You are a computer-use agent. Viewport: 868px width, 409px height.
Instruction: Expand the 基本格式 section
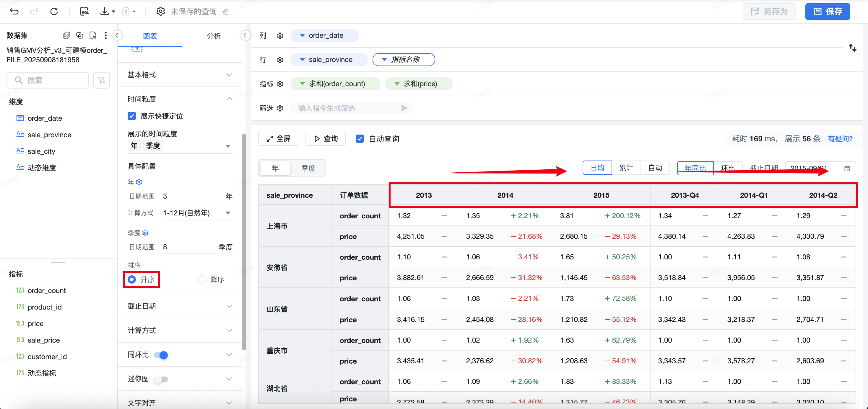coord(180,75)
